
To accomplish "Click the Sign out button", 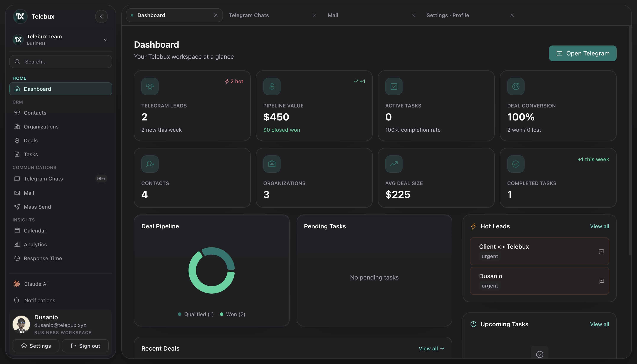I will click(86, 346).
